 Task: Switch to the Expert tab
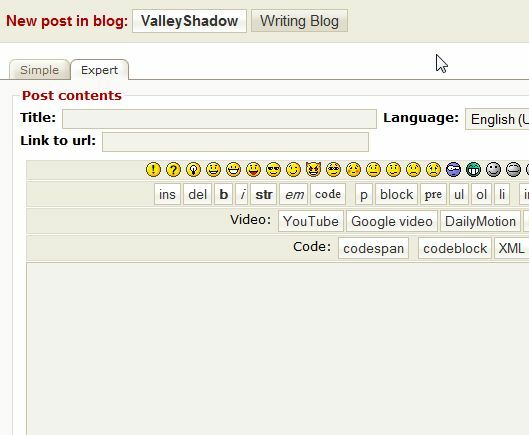pyautogui.click(x=100, y=70)
